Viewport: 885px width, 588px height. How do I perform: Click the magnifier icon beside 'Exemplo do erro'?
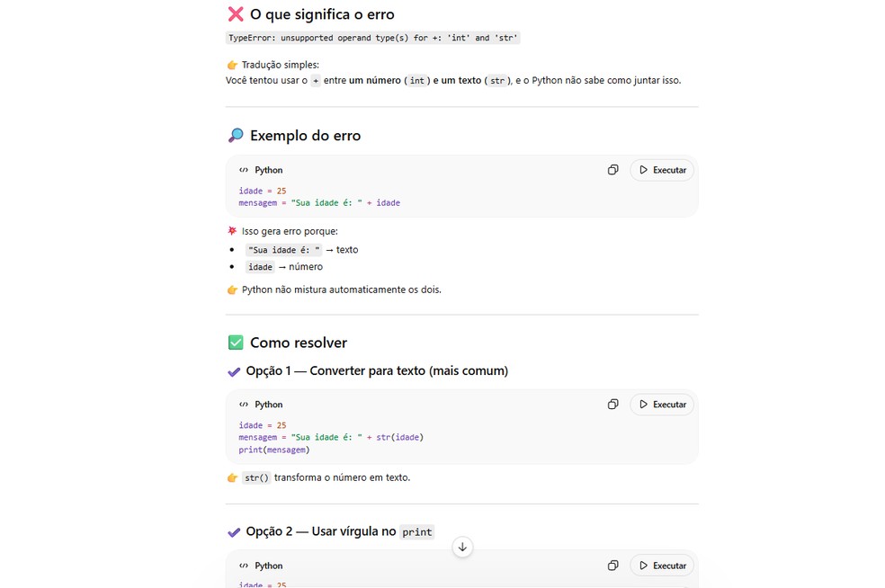click(x=234, y=134)
